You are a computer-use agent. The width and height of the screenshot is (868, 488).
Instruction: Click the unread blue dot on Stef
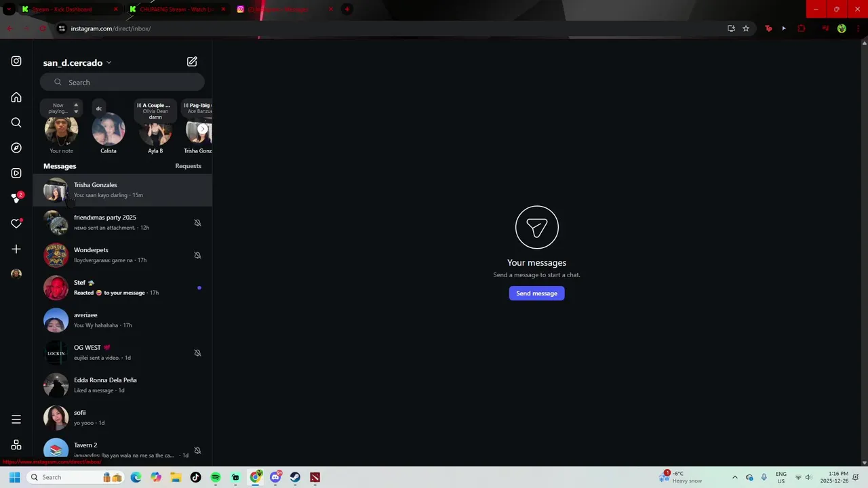[x=199, y=288]
